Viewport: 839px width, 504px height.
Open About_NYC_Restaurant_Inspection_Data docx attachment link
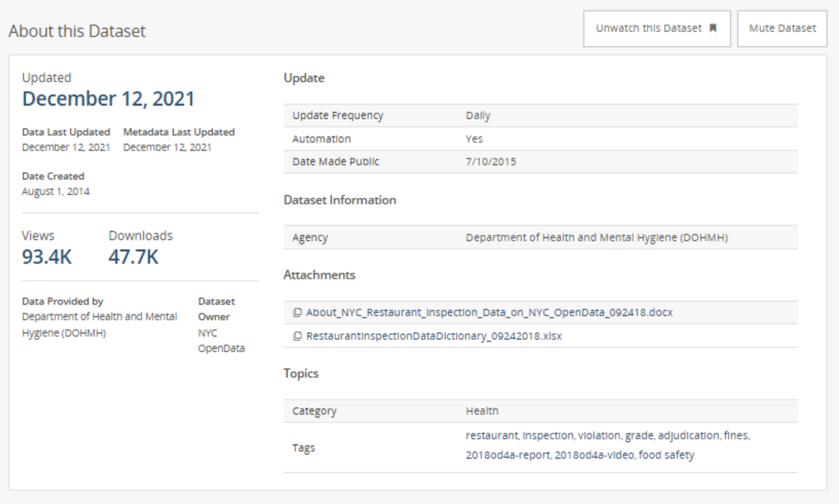(489, 312)
